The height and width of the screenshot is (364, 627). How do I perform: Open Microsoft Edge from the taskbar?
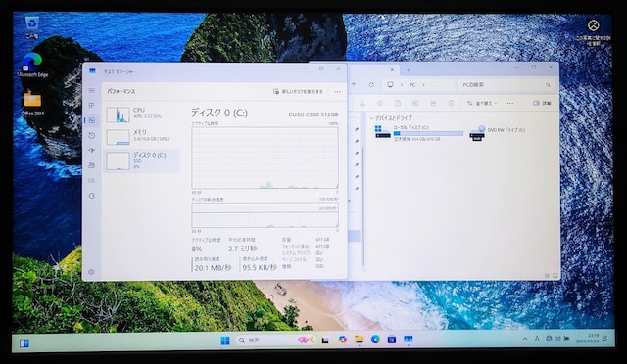[x=375, y=340]
